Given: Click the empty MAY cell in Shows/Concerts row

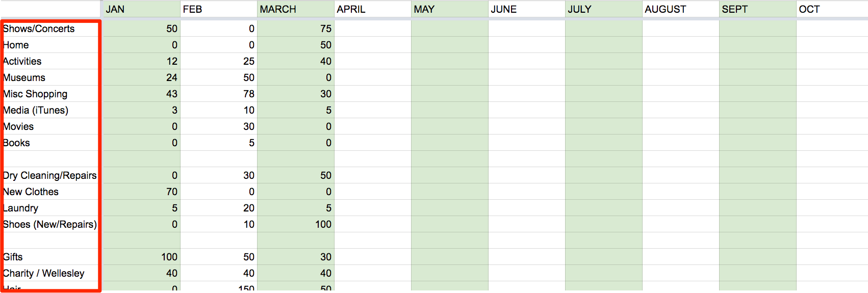Looking at the screenshot, I should tap(449, 29).
